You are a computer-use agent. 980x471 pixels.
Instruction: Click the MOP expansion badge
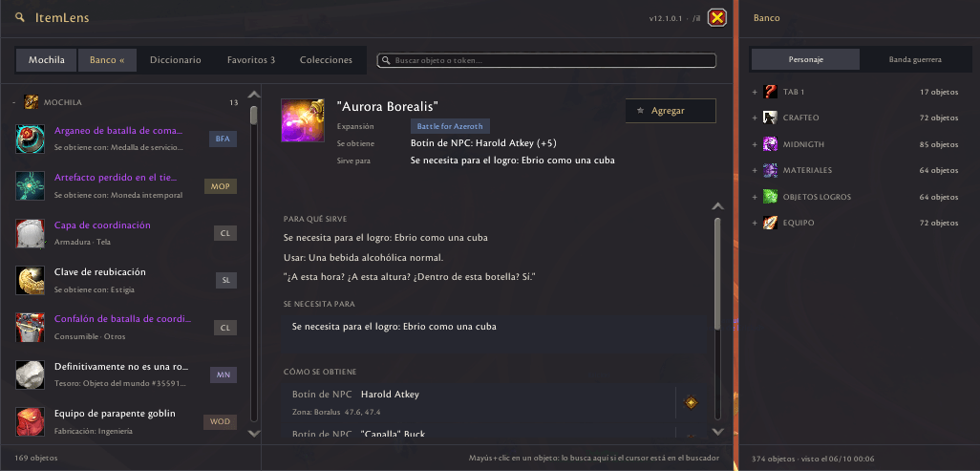click(x=221, y=185)
